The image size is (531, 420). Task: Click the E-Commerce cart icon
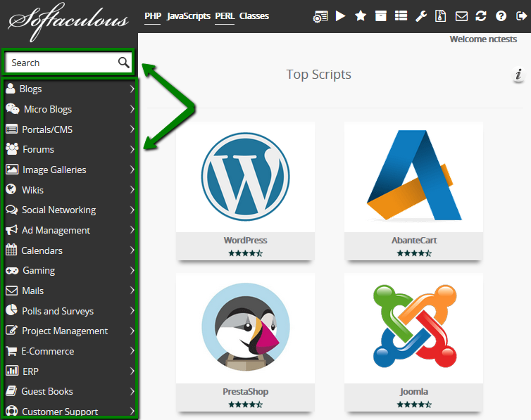(x=11, y=351)
